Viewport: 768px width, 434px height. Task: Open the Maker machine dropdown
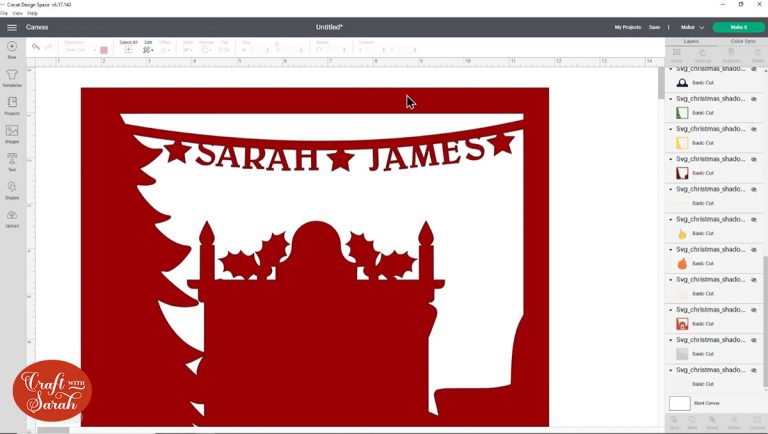[692, 27]
